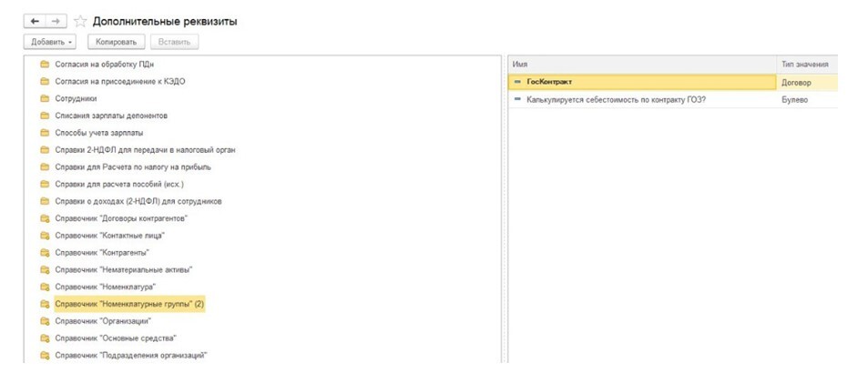Click the Копировать button

tap(116, 42)
